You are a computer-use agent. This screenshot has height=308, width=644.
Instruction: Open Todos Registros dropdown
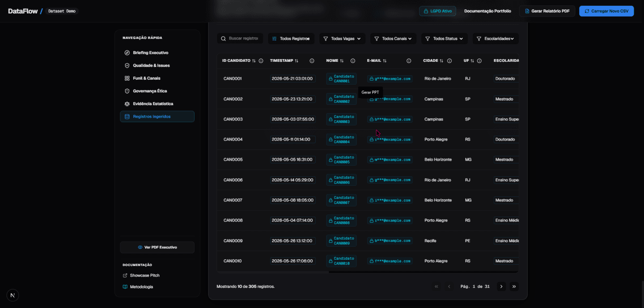(x=291, y=38)
